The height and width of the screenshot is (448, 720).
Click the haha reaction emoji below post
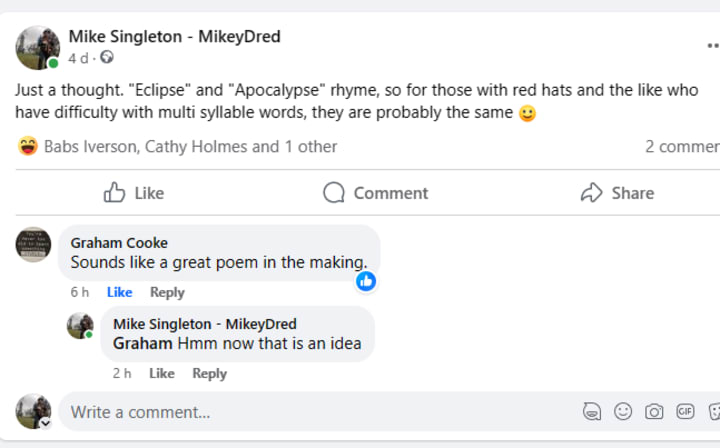(x=28, y=147)
